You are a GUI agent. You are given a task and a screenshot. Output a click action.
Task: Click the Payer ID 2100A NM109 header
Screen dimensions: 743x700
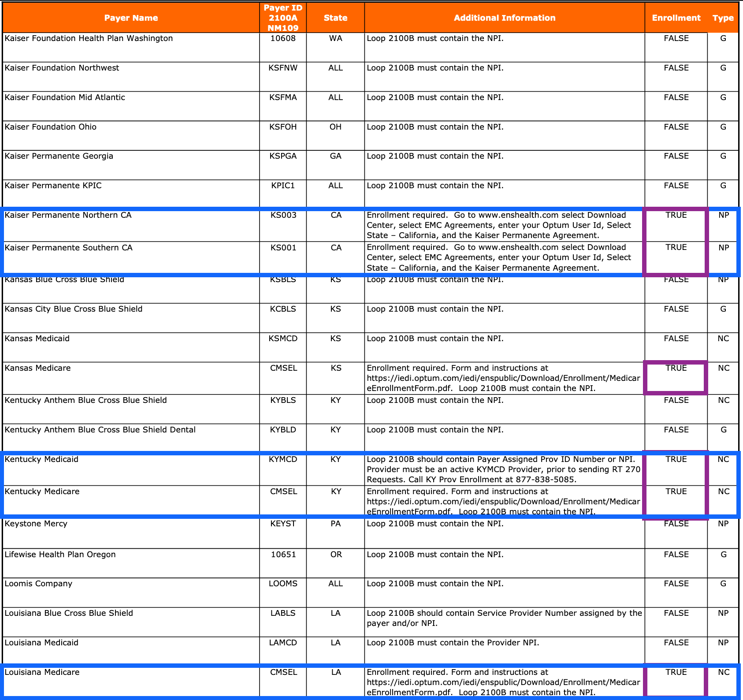click(283, 18)
